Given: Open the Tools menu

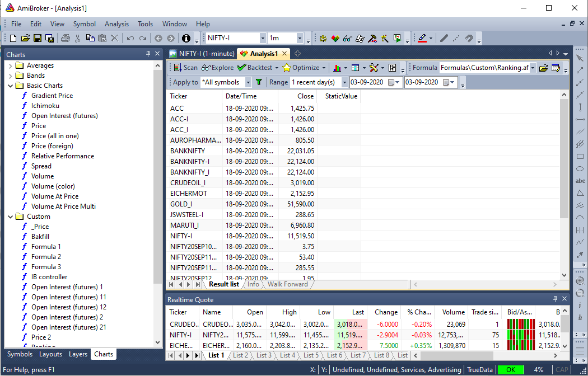Looking at the screenshot, I should tap(145, 24).
